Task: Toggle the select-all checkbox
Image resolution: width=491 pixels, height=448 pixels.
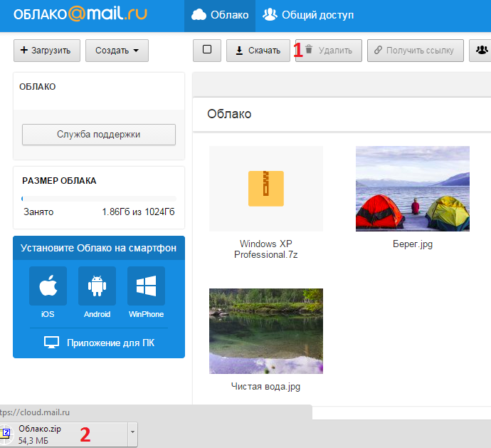Action: pyautogui.click(x=207, y=50)
